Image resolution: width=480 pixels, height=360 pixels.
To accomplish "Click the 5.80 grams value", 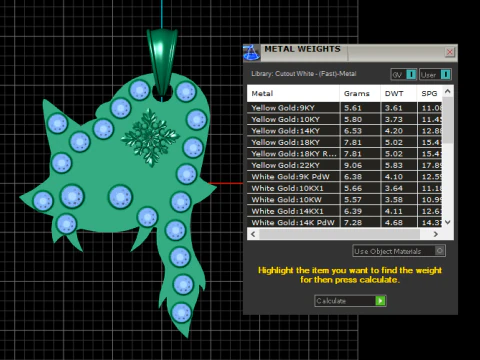I will click(x=353, y=119).
